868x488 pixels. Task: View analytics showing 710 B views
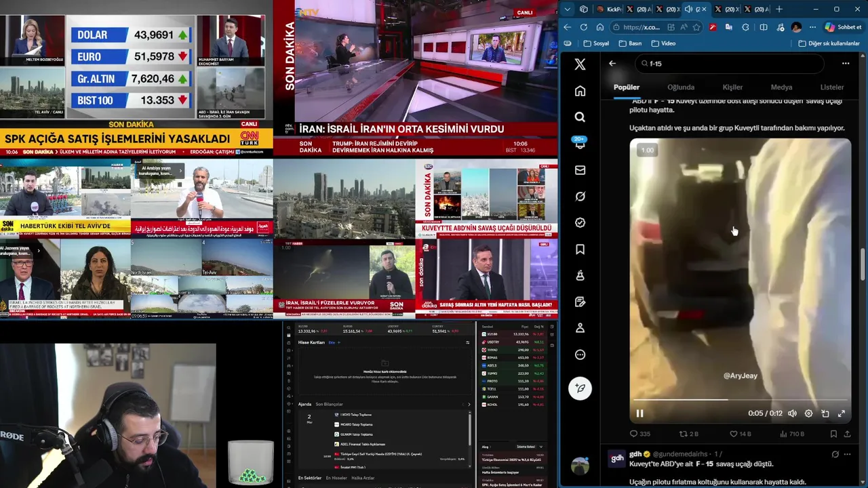[x=791, y=434]
